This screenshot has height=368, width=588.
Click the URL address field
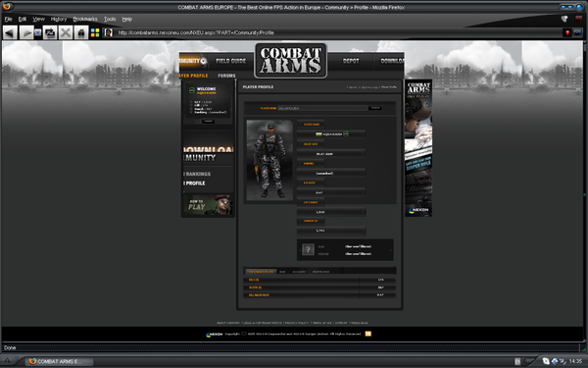[x=337, y=32]
